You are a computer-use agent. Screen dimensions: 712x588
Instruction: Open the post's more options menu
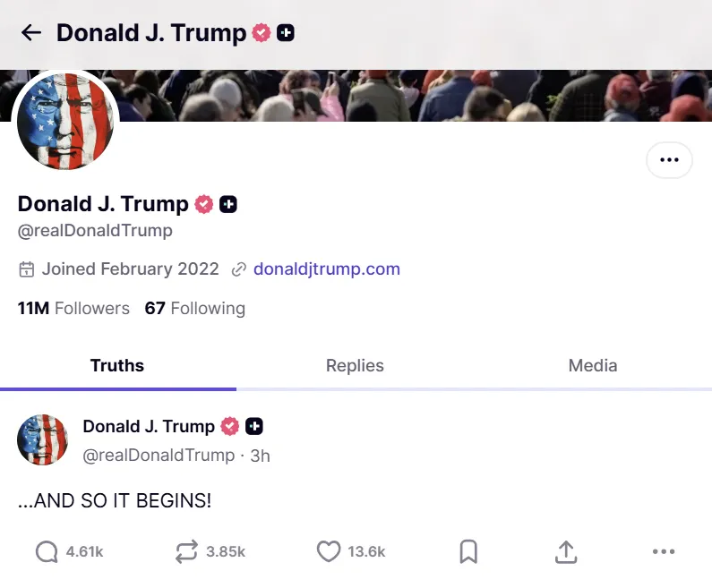[664, 552]
